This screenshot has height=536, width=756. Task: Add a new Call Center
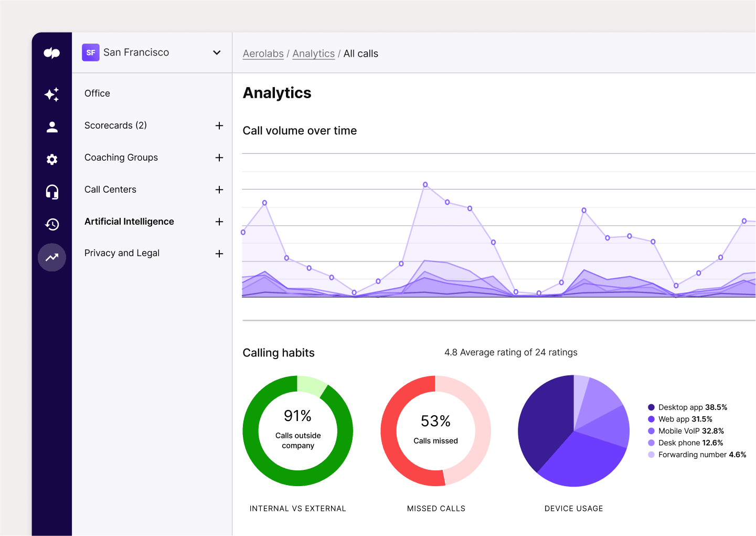[x=219, y=190]
